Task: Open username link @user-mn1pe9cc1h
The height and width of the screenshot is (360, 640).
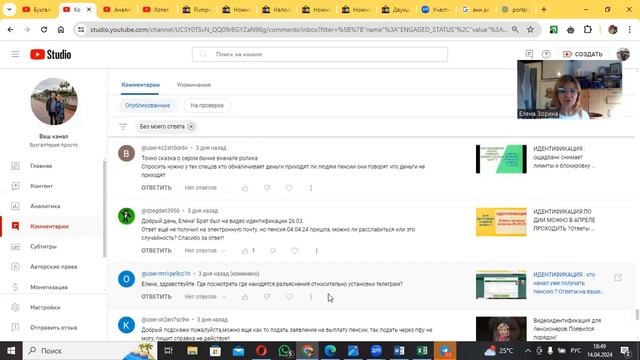Action: point(166,273)
